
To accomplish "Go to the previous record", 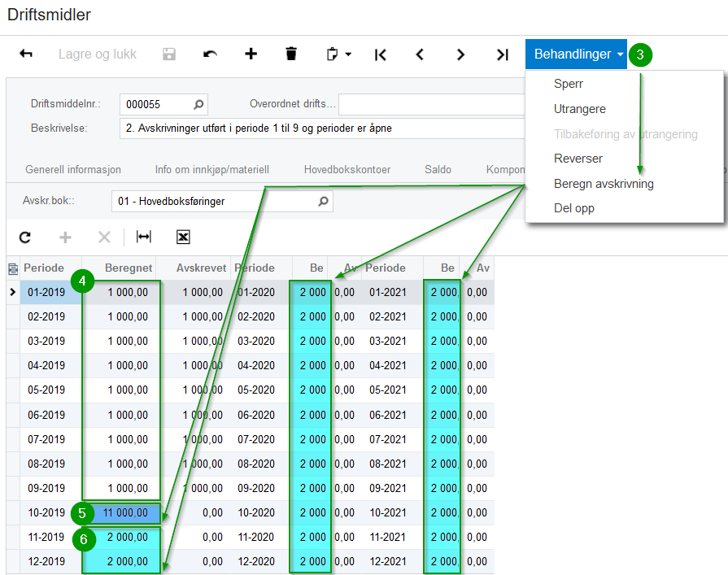I will click(420, 54).
